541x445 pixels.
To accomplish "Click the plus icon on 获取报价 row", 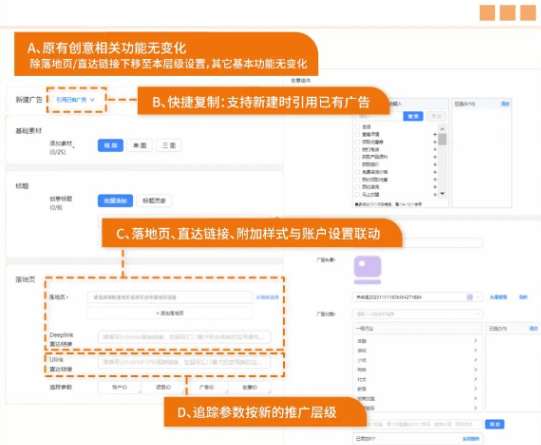I will point(435,164).
